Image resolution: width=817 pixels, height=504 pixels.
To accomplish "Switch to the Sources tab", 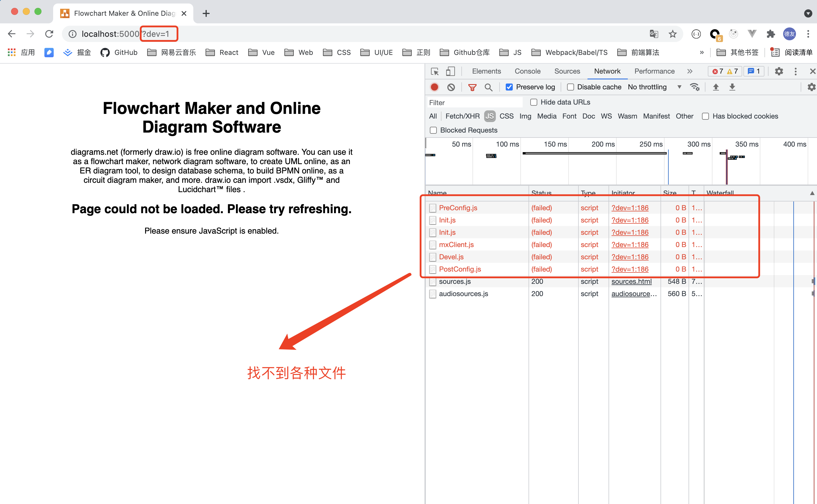I will [x=567, y=71].
